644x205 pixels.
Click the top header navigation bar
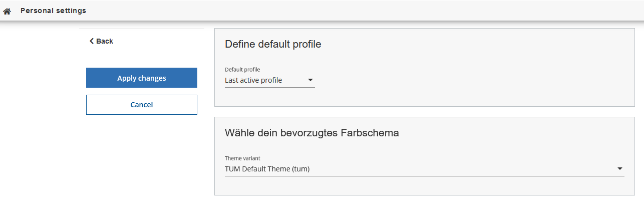351,11
